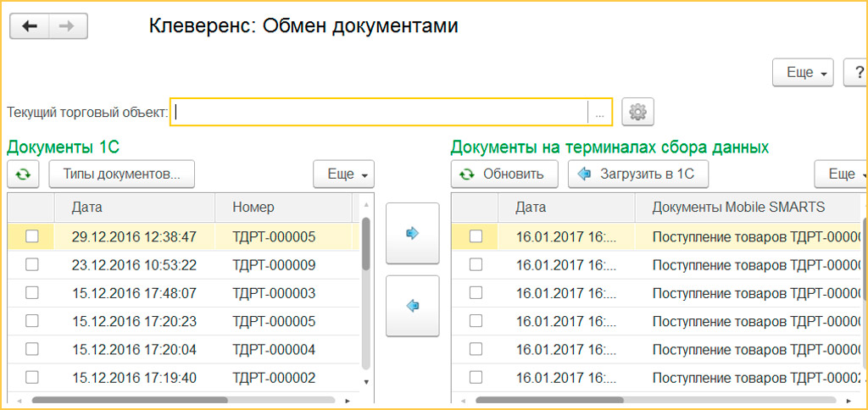Open settings gear next to trading object field
The width and height of the screenshot is (868, 410).
coord(638,113)
